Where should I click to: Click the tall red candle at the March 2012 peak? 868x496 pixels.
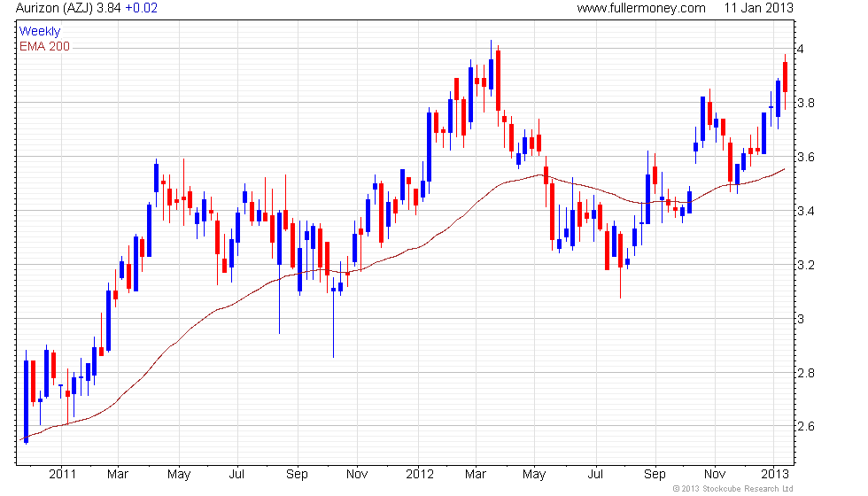(498, 81)
